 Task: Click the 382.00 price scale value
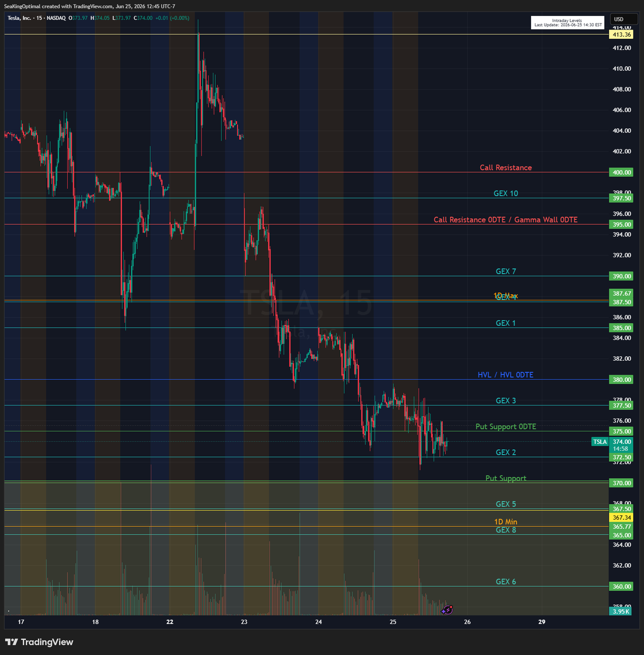pyautogui.click(x=622, y=359)
